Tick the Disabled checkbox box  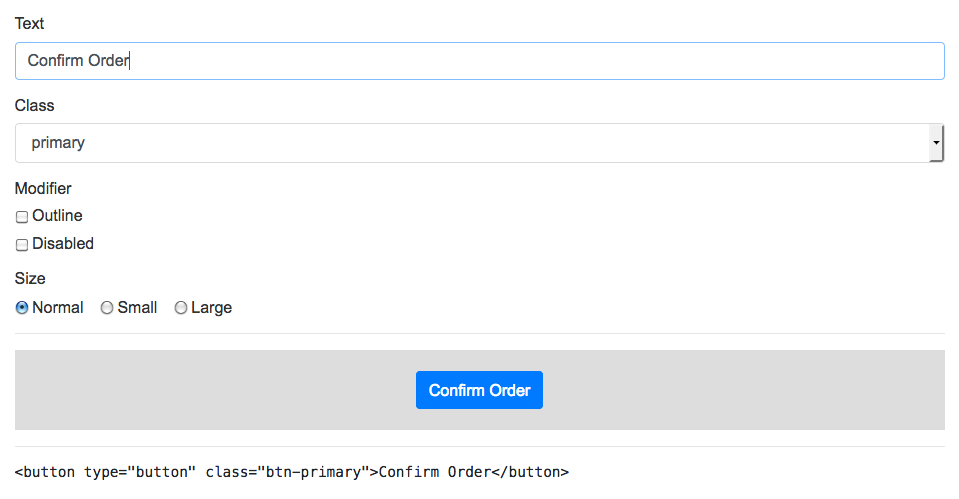(22, 245)
